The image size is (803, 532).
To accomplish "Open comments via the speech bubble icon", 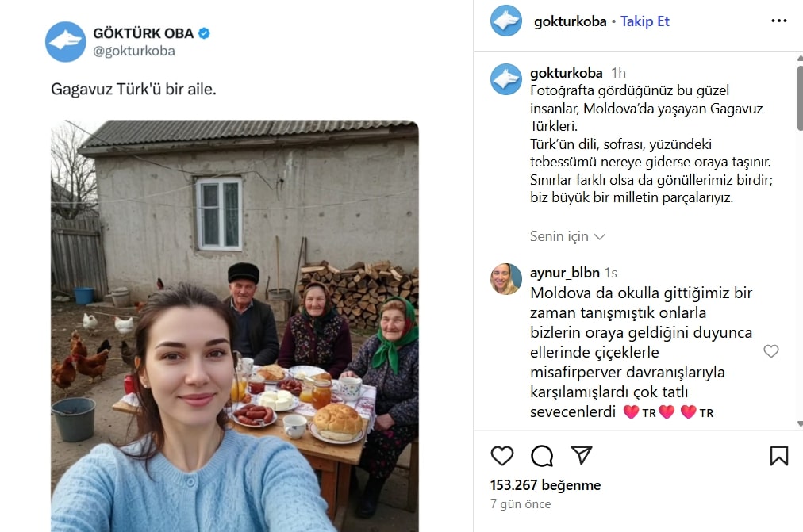I will (542, 455).
